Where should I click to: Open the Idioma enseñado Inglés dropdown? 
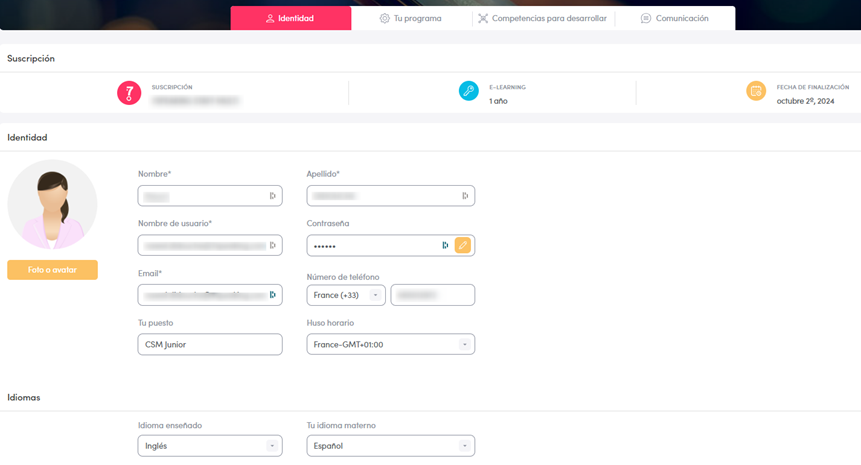[210, 446]
